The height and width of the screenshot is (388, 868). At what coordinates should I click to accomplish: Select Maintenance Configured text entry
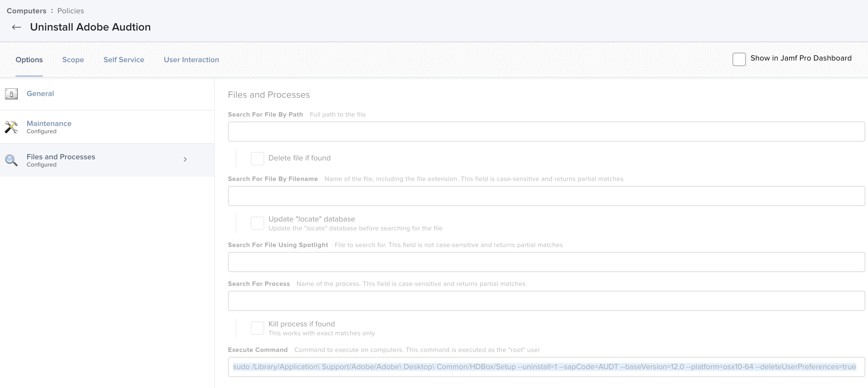tap(49, 127)
